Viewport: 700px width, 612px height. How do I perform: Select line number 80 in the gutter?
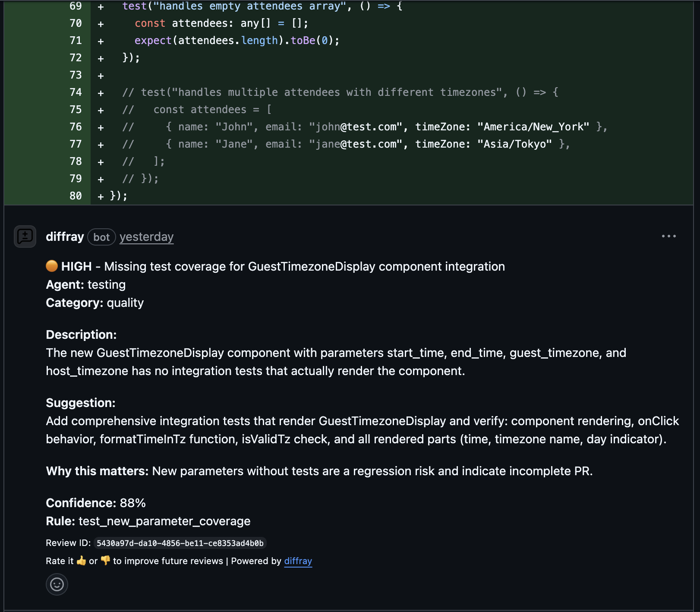click(x=76, y=196)
